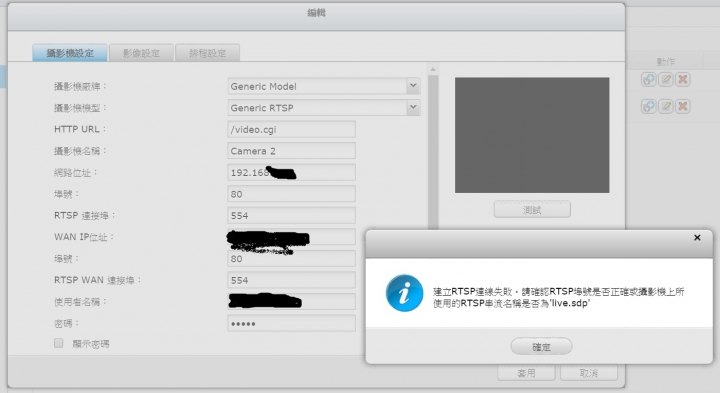Click the edit icon in second camera row

[x=666, y=107]
